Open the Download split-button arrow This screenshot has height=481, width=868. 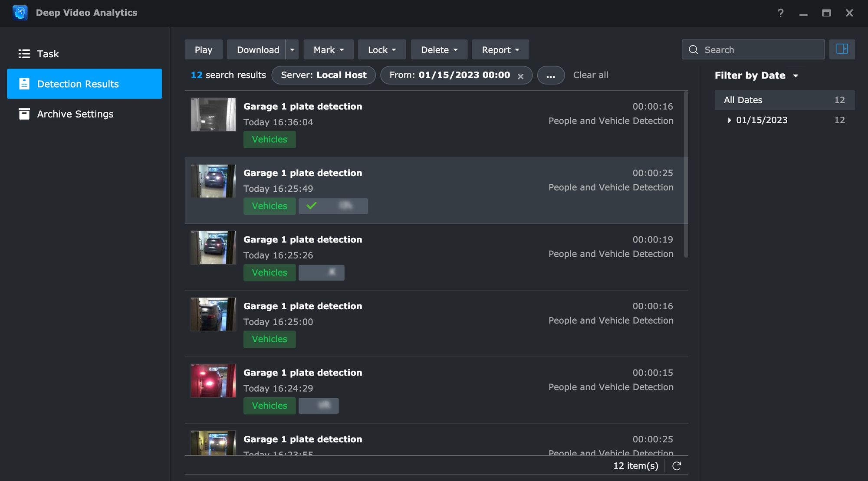(x=292, y=50)
